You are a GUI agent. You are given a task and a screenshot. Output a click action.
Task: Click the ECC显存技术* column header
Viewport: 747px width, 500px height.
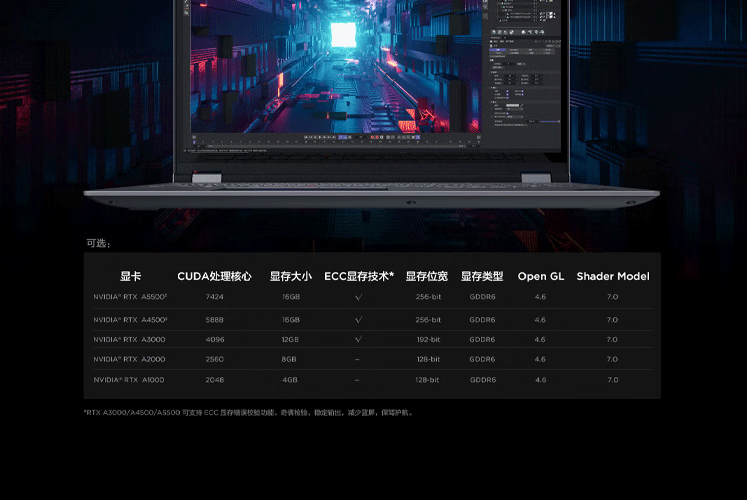(x=359, y=276)
